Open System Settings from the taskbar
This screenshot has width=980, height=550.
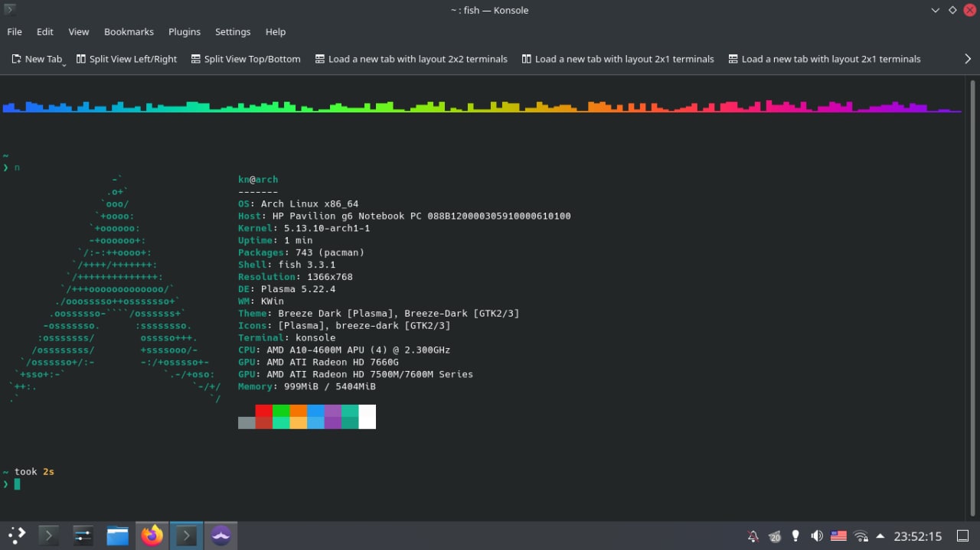83,535
